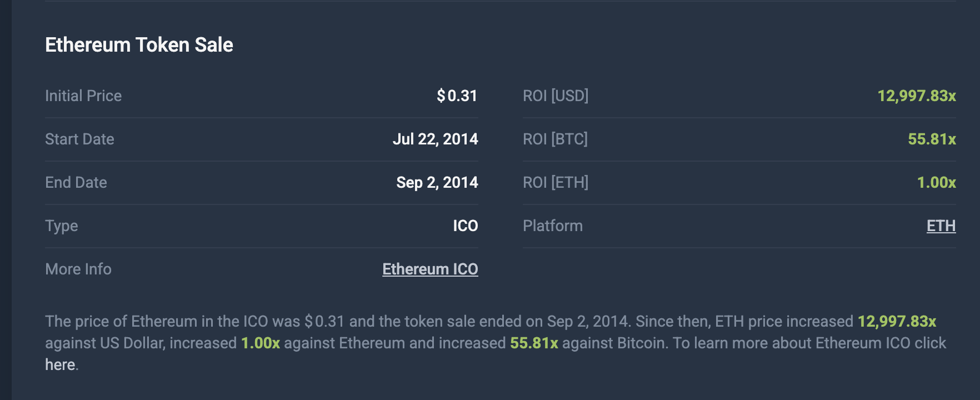
Task: Click the 12,997.83x value in ROI [USD] row
Action: (916, 96)
